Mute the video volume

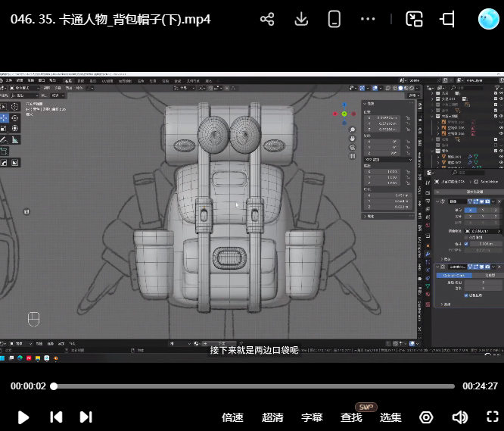(459, 417)
